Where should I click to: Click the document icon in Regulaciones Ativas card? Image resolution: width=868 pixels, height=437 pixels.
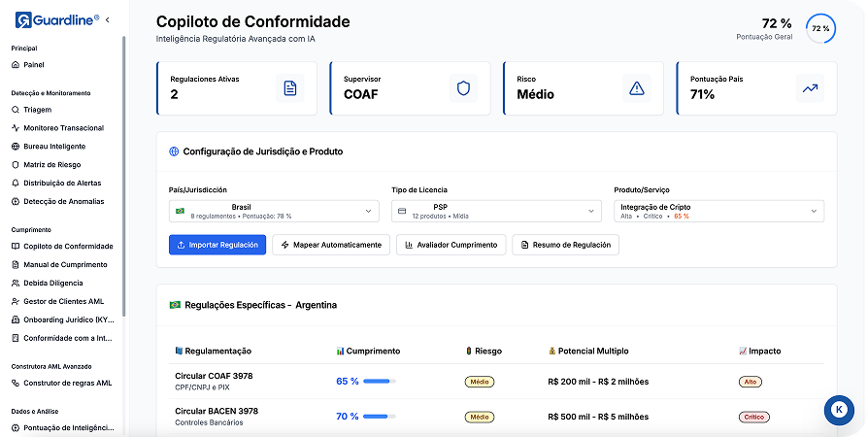point(289,88)
